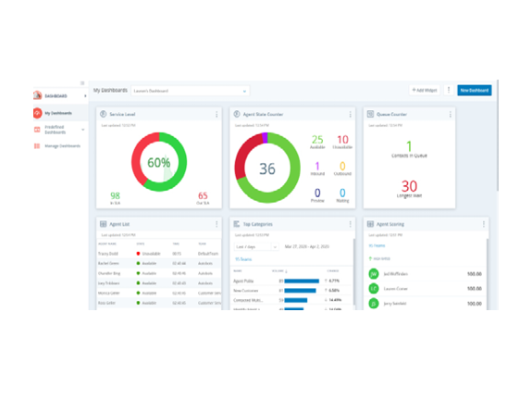Click the Contacted Multi volume bar
The width and height of the screenshot is (532, 400).
pyautogui.click(x=295, y=300)
